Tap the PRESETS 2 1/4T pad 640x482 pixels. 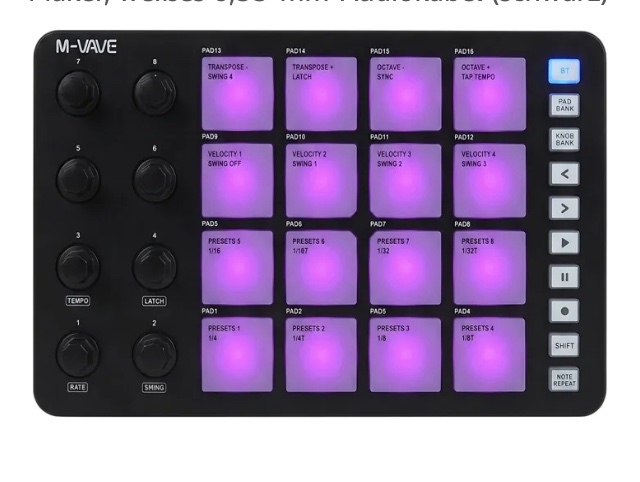click(x=321, y=355)
